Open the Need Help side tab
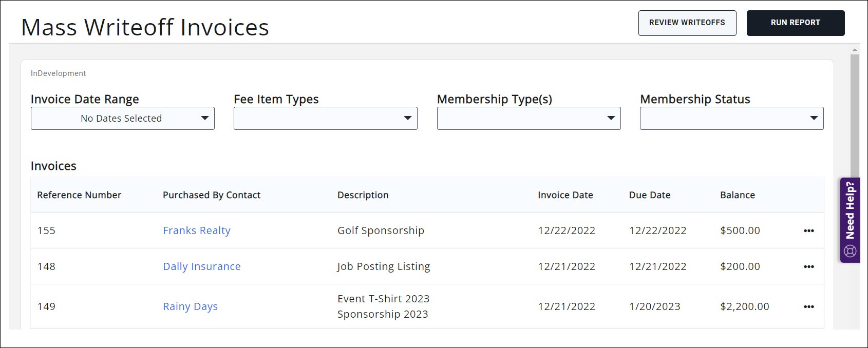The width and height of the screenshot is (868, 348). pyautogui.click(x=850, y=210)
